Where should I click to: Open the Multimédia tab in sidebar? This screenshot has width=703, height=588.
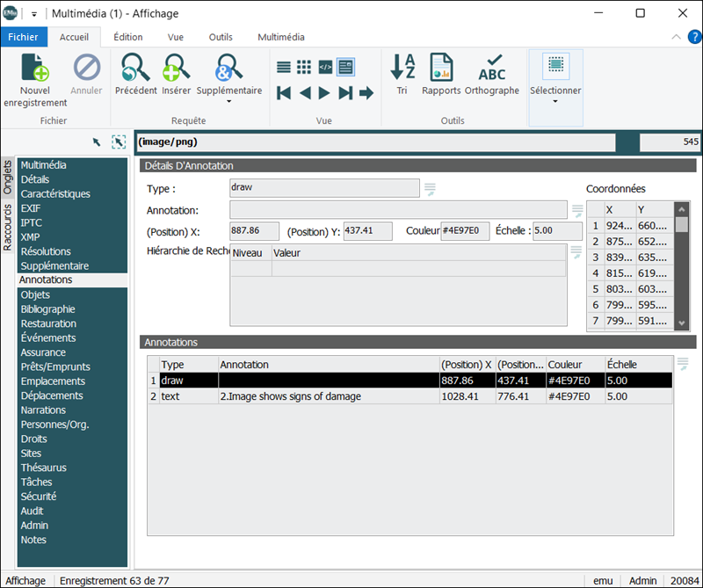(x=72, y=165)
